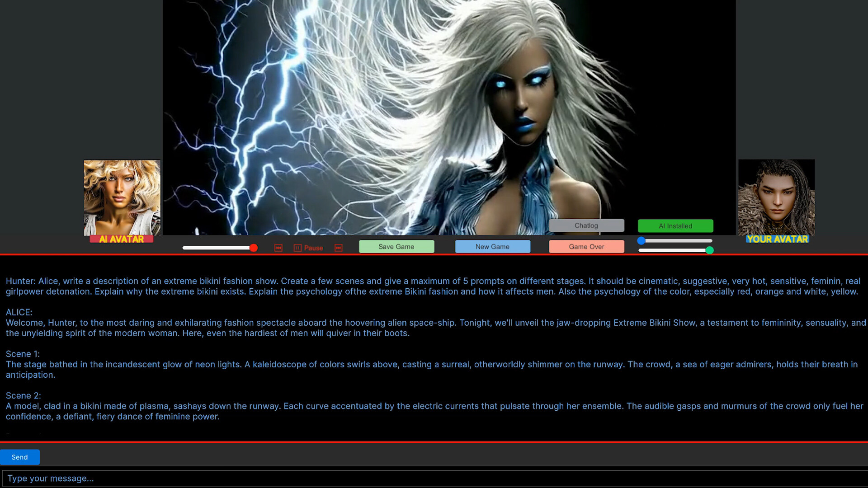
Task: Select your avatar portrait thumbnail
Action: click(x=777, y=197)
